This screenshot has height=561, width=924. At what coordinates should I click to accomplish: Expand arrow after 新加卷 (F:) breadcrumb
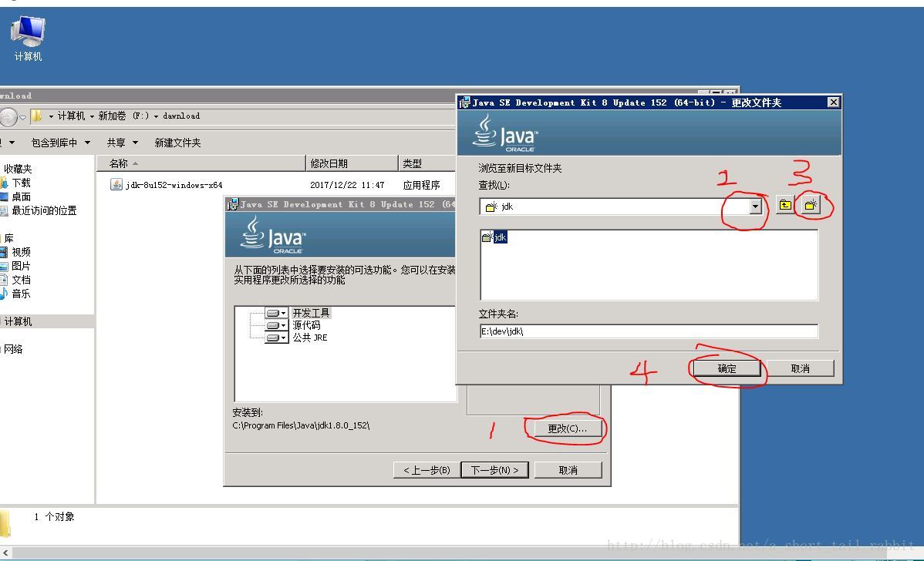[x=156, y=116]
